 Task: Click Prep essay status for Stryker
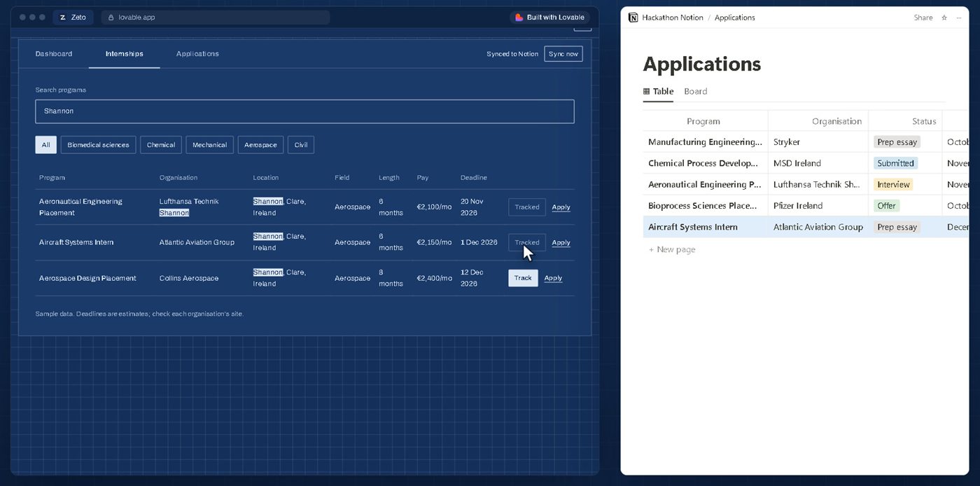pyautogui.click(x=897, y=142)
